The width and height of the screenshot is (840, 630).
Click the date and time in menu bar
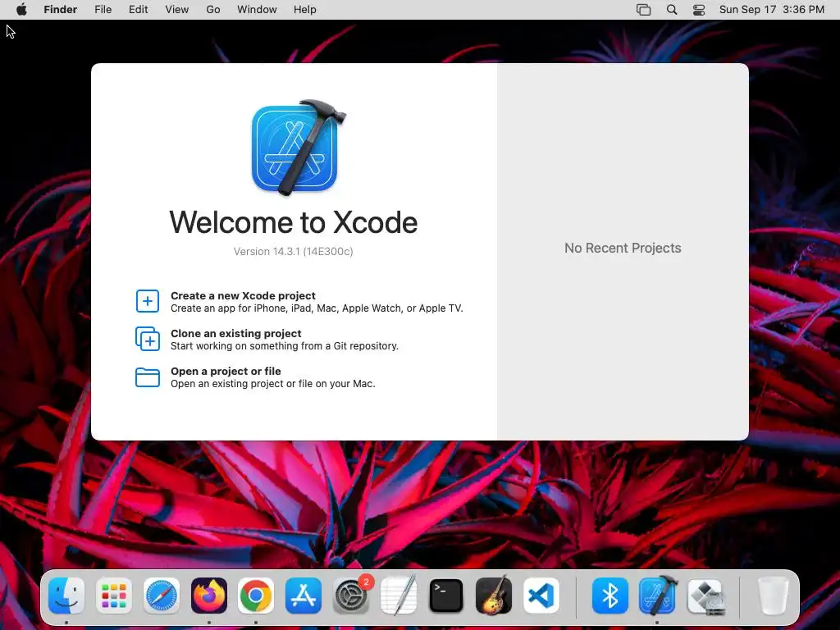click(771, 10)
